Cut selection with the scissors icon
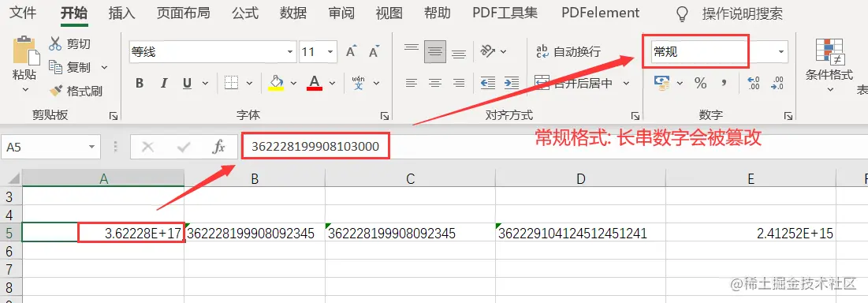Screen dimensions: 868x303 (x=55, y=43)
